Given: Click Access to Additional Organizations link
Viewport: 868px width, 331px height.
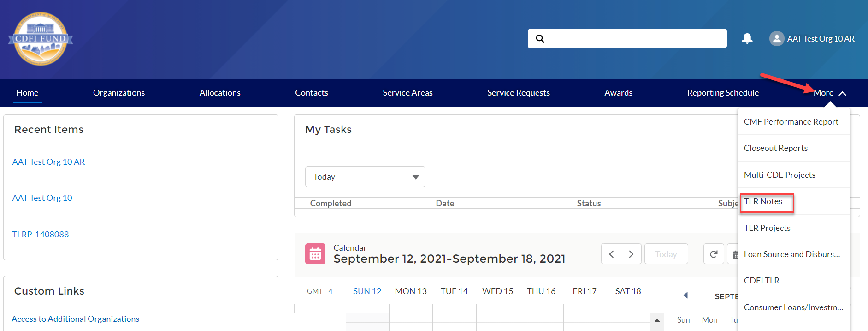Looking at the screenshot, I should (75, 319).
